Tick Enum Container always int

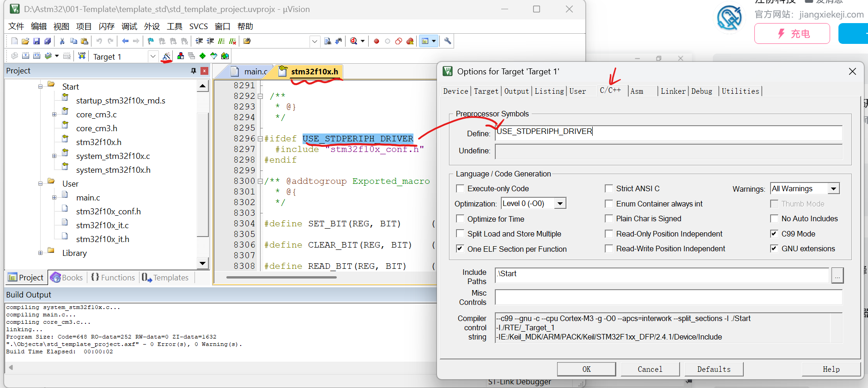[609, 204]
